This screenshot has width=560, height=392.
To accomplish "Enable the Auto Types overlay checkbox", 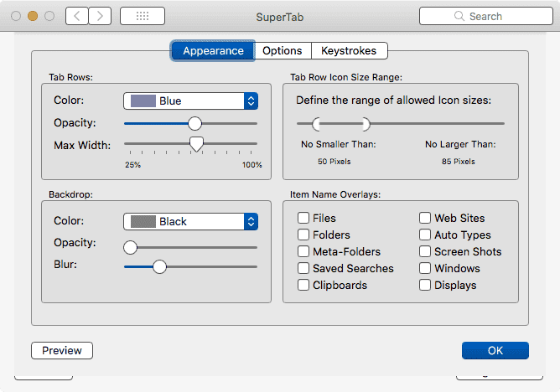I will click(x=425, y=235).
